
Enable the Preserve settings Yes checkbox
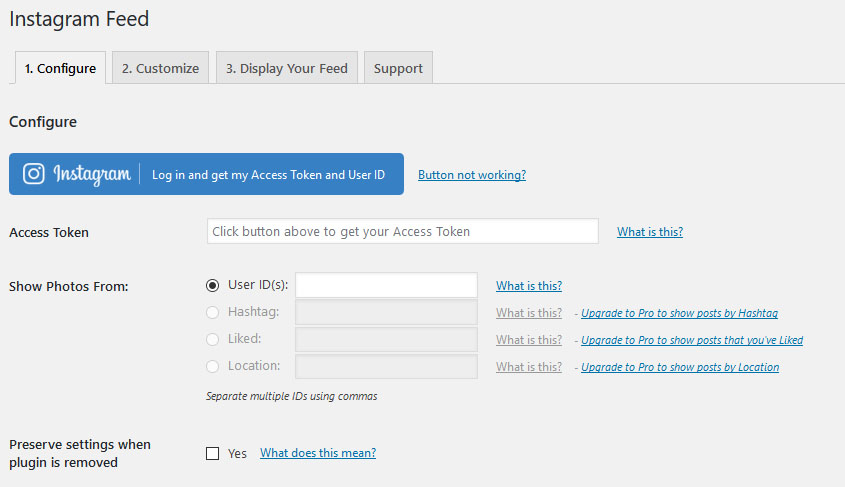[212, 453]
